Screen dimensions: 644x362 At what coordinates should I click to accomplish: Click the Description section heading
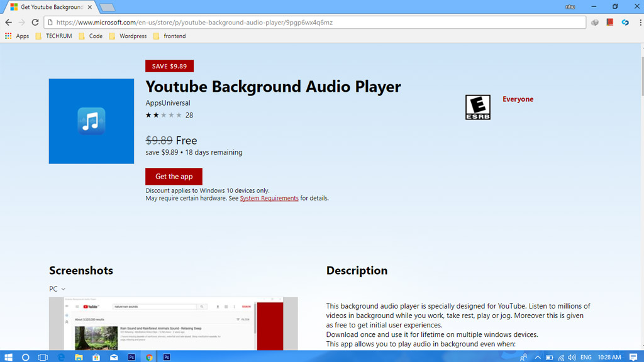(357, 270)
